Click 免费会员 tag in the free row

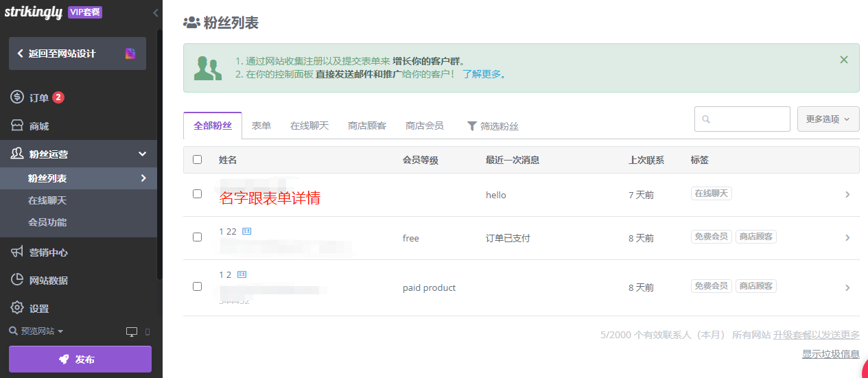712,237
